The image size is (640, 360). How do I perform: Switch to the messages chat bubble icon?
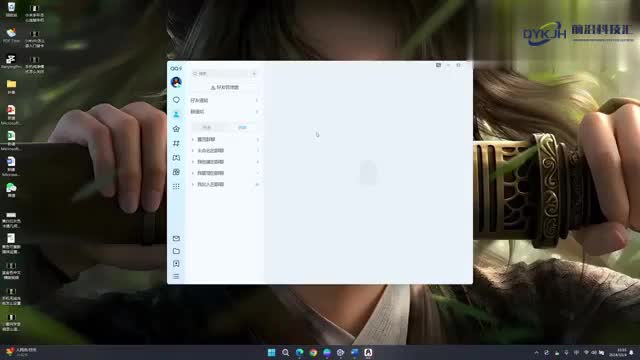tap(176, 100)
